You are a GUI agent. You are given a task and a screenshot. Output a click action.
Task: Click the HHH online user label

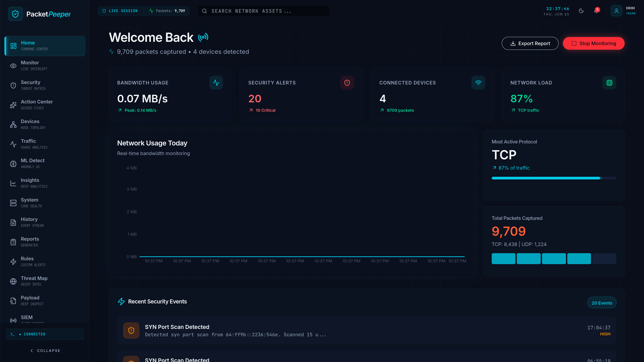point(631,11)
